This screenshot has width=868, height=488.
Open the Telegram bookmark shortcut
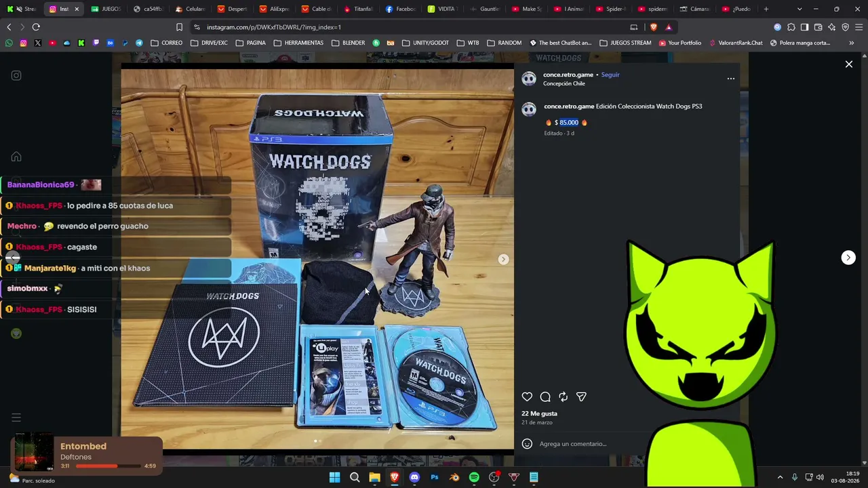click(139, 43)
